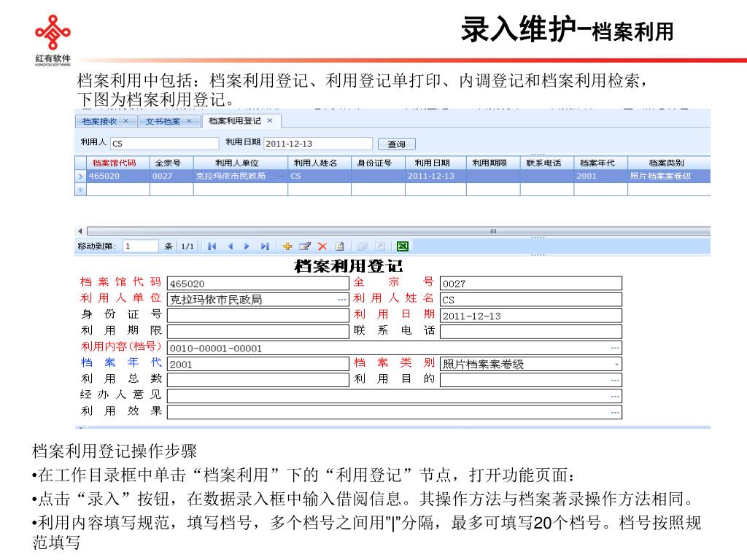Click the grid cell 0027
The image size is (747, 560).
tap(171, 176)
